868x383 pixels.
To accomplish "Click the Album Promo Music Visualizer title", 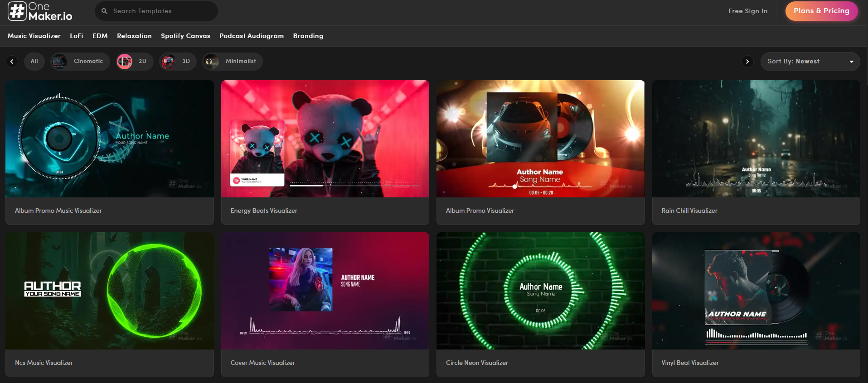I will point(58,211).
